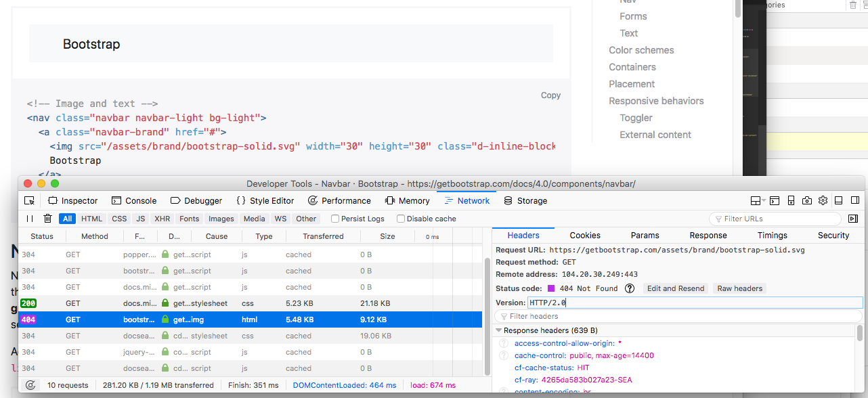Toggle the Fonts request filter
The image size is (868, 398).
[x=190, y=219]
